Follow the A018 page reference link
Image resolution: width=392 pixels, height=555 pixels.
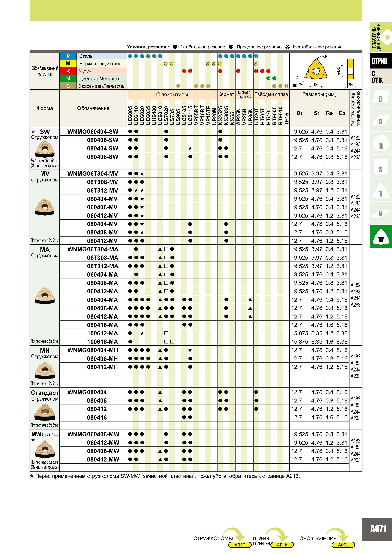[282, 545]
